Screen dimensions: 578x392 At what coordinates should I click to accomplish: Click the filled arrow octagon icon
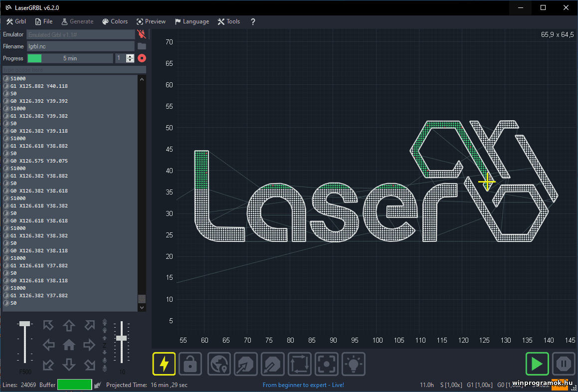(245, 364)
